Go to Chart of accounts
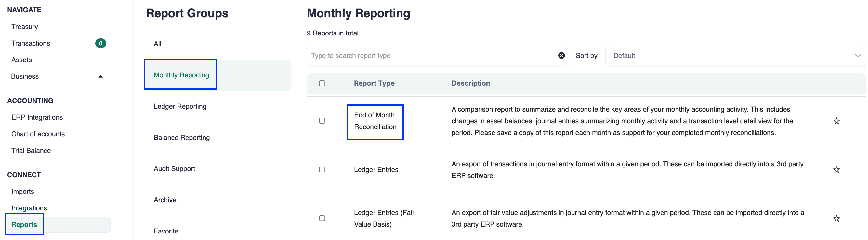 pyautogui.click(x=38, y=134)
